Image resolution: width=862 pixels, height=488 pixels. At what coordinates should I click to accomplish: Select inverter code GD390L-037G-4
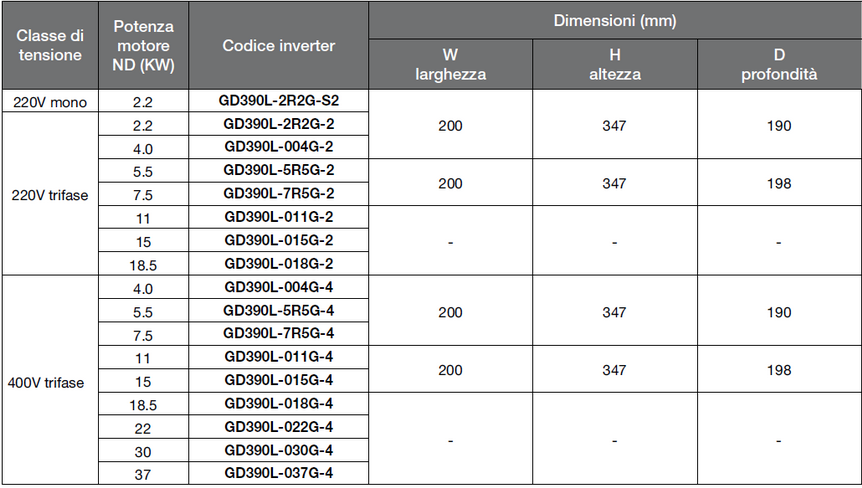pyautogui.click(x=279, y=473)
